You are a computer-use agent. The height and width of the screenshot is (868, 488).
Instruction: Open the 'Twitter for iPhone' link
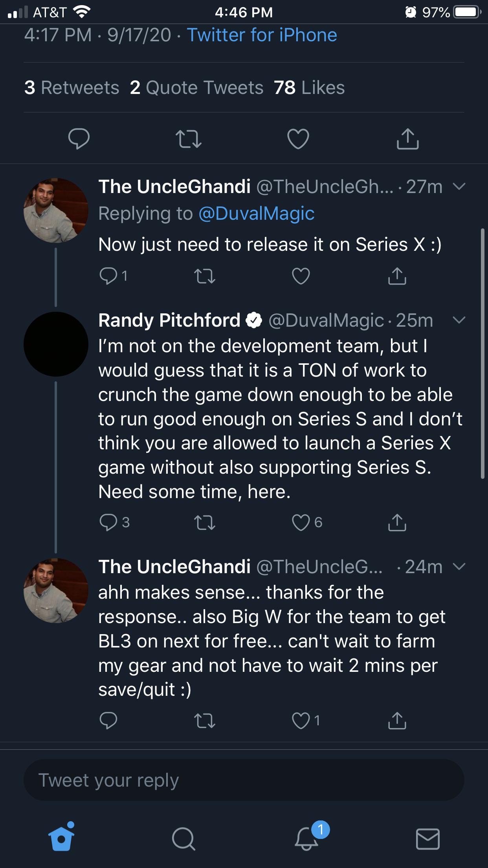pyautogui.click(x=262, y=35)
